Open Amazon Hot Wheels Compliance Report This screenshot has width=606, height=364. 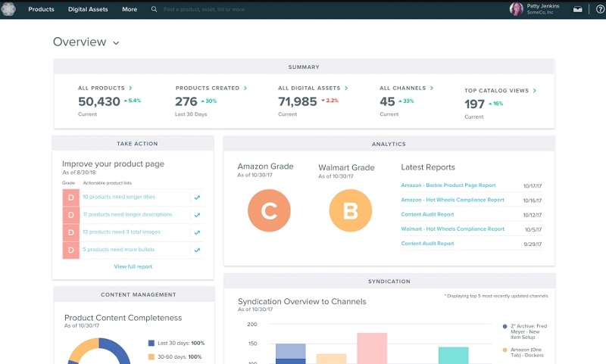(x=452, y=200)
